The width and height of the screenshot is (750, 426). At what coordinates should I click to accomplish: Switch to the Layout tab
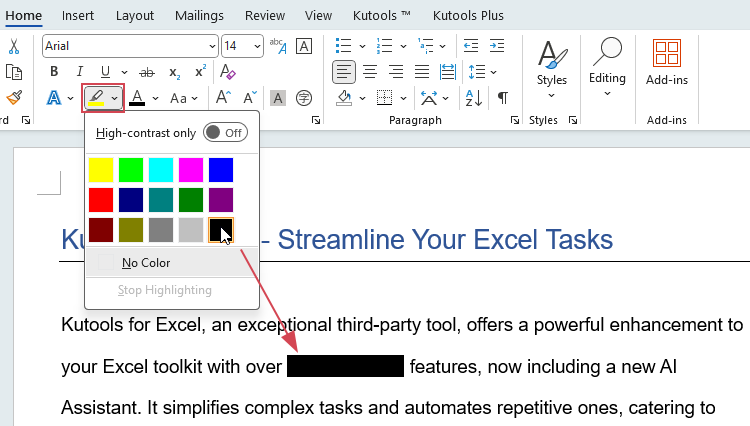tap(135, 15)
